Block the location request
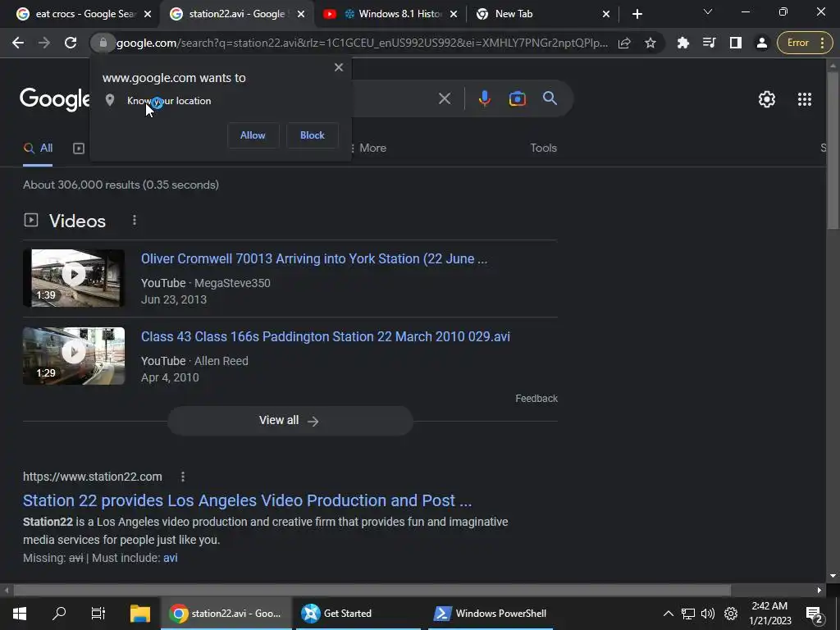The height and width of the screenshot is (630, 840). coord(313,135)
